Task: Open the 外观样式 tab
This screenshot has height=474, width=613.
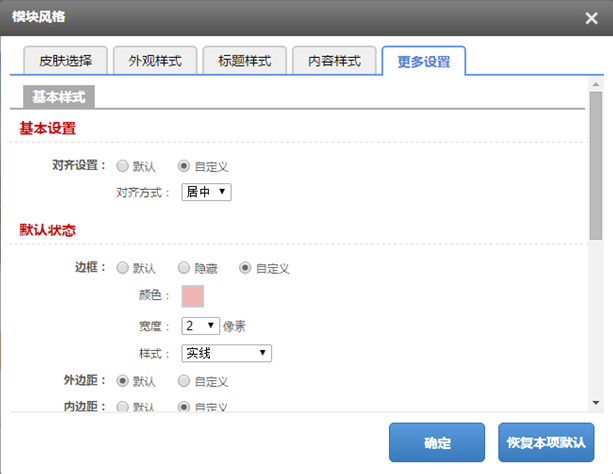Action: click(154, 61)
